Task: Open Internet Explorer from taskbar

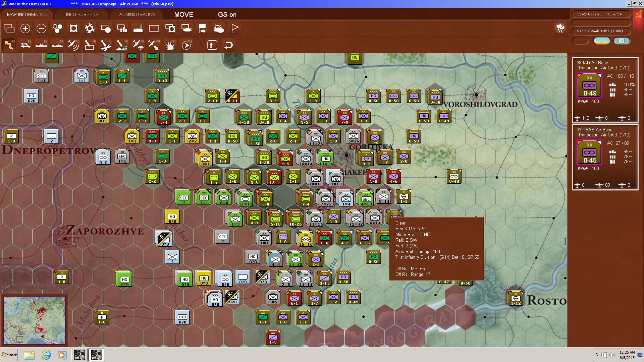Action: point(46,355)
